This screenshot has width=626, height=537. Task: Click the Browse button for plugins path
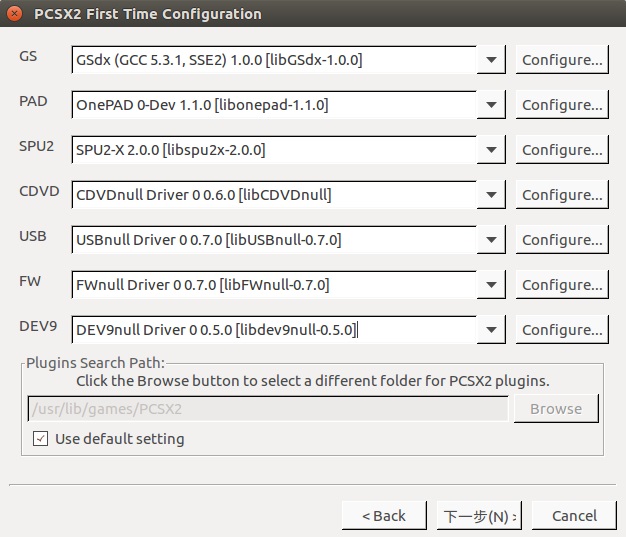click(x=556, y=409)
